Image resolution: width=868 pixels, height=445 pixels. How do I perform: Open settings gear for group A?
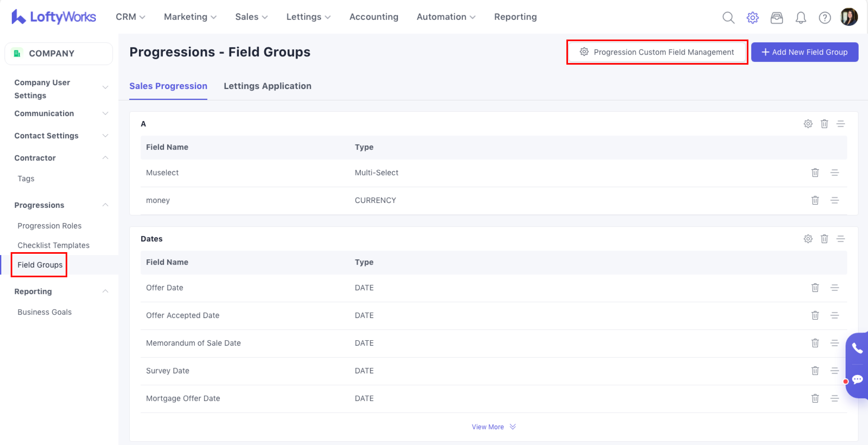[808, 124]
